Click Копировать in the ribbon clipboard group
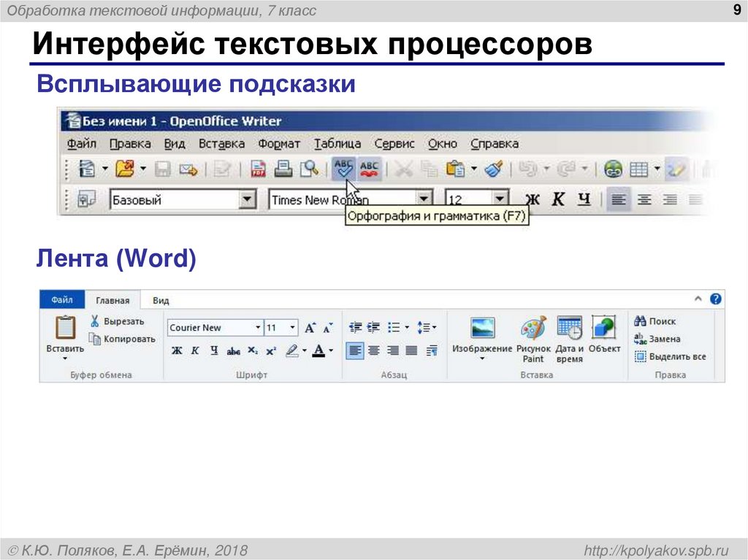This screenshot has width=748, height=560. click(123, 340)
